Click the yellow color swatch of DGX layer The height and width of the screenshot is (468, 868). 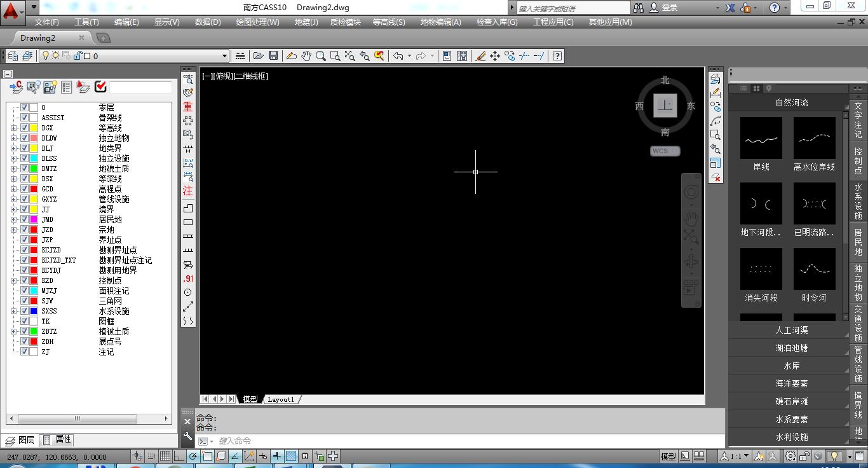pos(34,128)
